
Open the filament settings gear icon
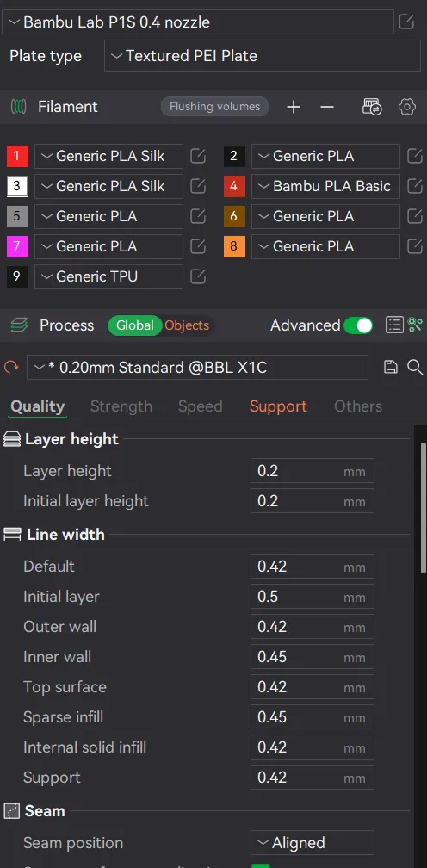(407, 107)
